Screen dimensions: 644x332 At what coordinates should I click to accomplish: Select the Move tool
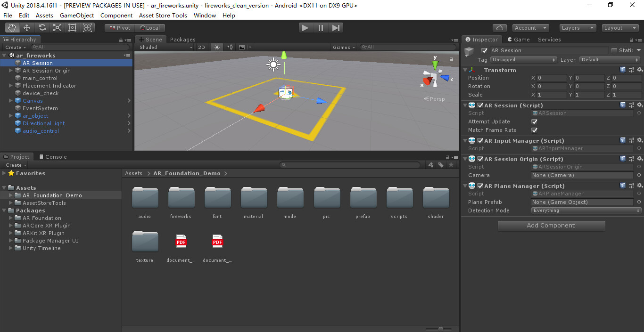click(27, 27)
